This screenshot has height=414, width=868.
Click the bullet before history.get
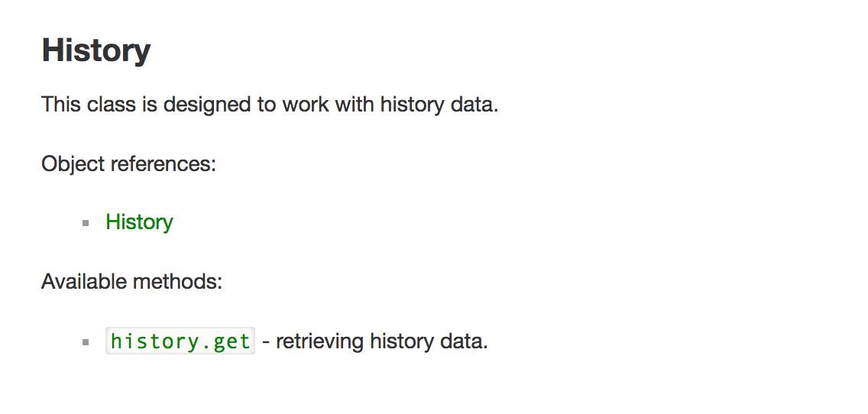[86, 342]
